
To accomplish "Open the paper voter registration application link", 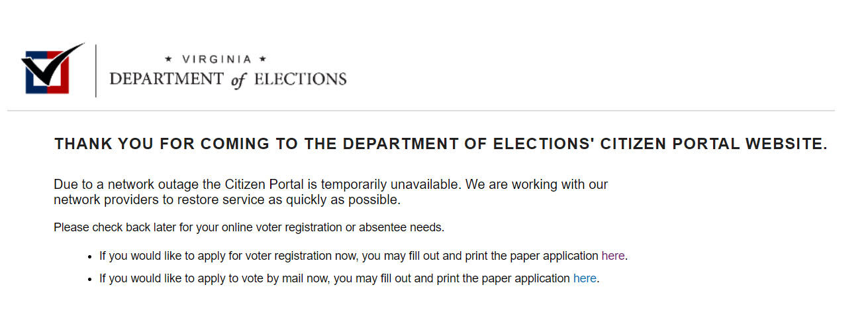I will (612, 256).
